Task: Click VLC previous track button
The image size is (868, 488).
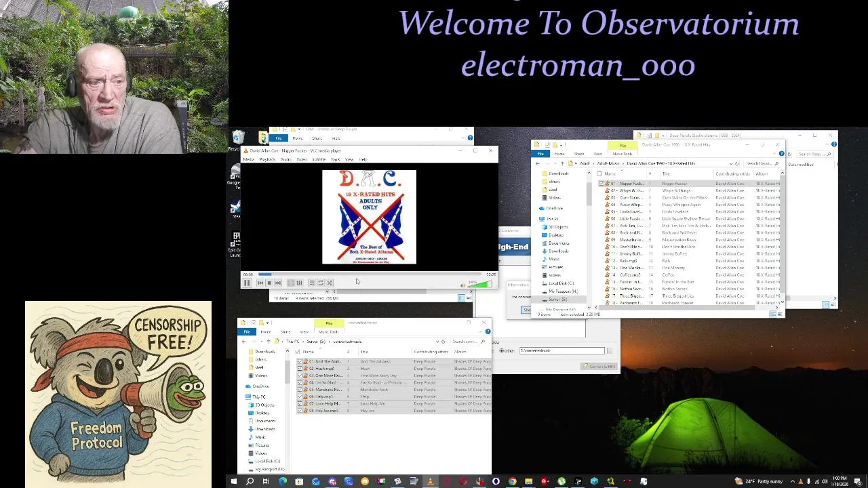Action: pyautogui.click(x=260, y=283)
